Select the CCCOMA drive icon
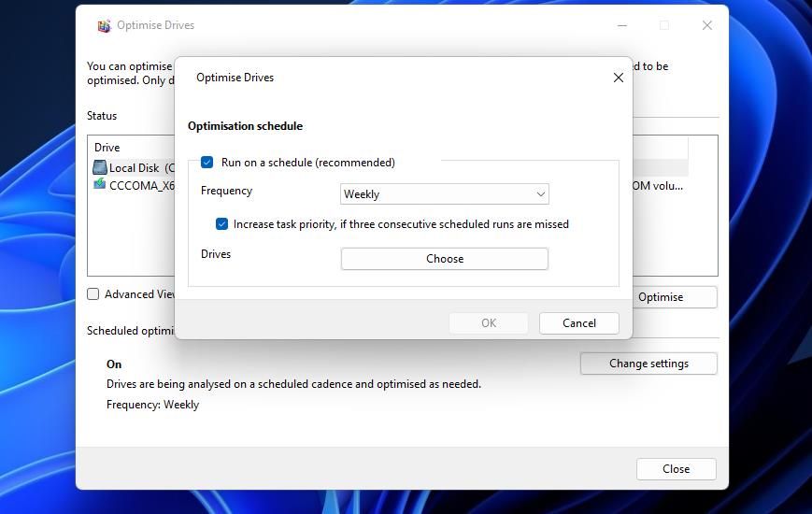Viewport: 812px width, 514px height. tap(99, 184)
